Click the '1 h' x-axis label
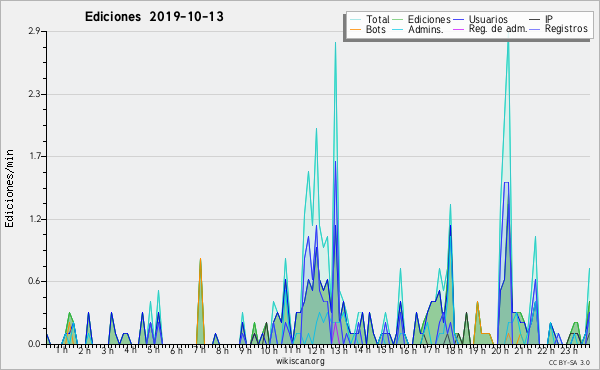 (x=62, y=350)
